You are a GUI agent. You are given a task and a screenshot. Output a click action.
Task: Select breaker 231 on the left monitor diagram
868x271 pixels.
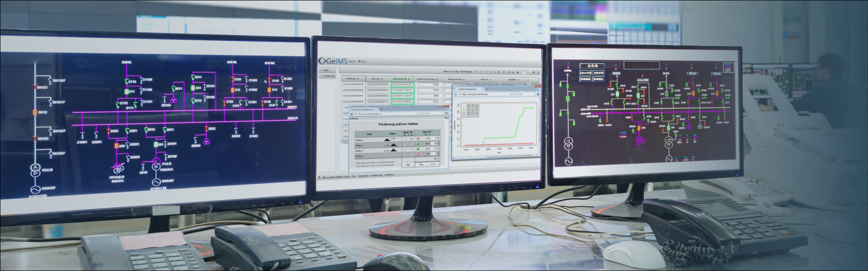click(193, 88)
